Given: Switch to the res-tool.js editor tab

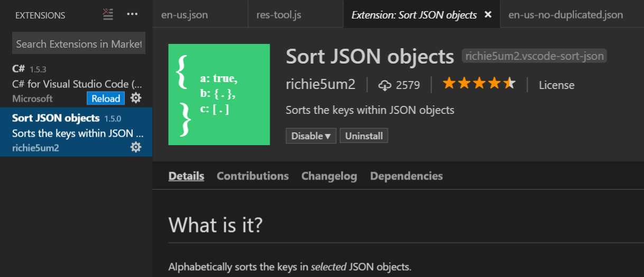Looking at the screenshot, I should (279, 14).
